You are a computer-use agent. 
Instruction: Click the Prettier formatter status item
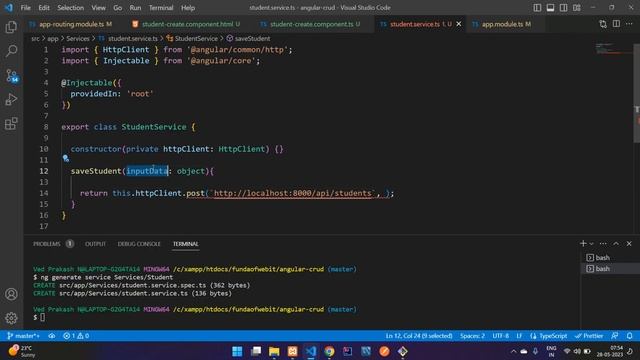[x=589, y=336]
